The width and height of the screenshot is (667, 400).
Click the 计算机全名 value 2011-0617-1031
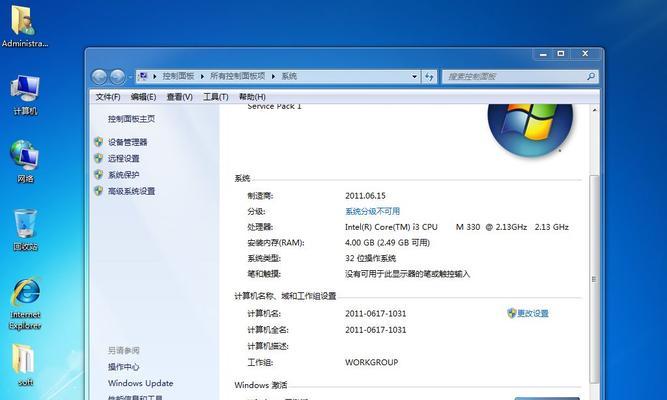(375, 330)
